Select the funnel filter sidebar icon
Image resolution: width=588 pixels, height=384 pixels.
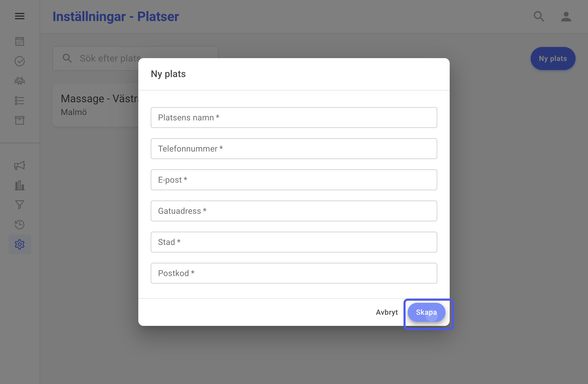[x=20, y=205]
